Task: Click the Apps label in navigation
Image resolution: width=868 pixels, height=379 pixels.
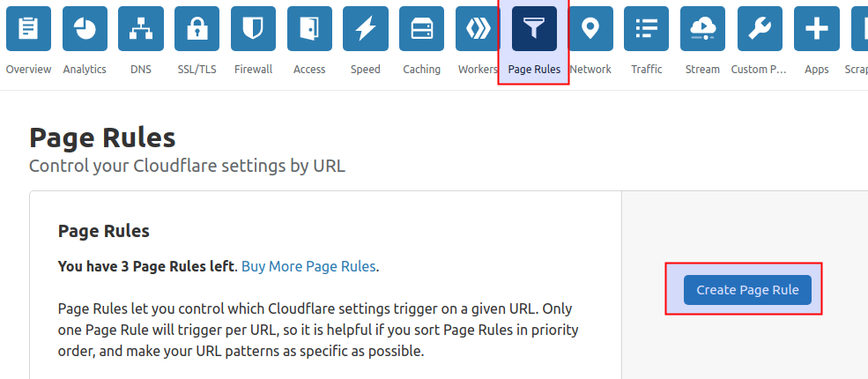Action: (817, 70)
